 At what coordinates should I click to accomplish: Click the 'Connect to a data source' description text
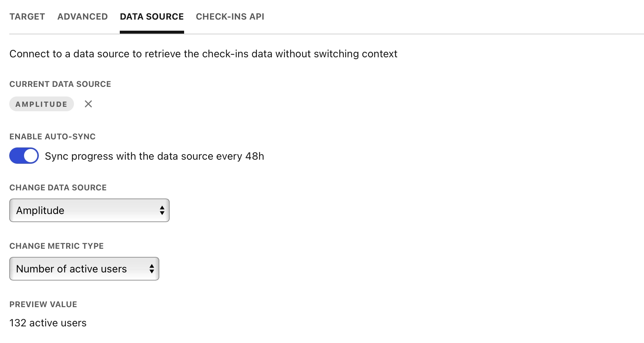click(203, 54)
